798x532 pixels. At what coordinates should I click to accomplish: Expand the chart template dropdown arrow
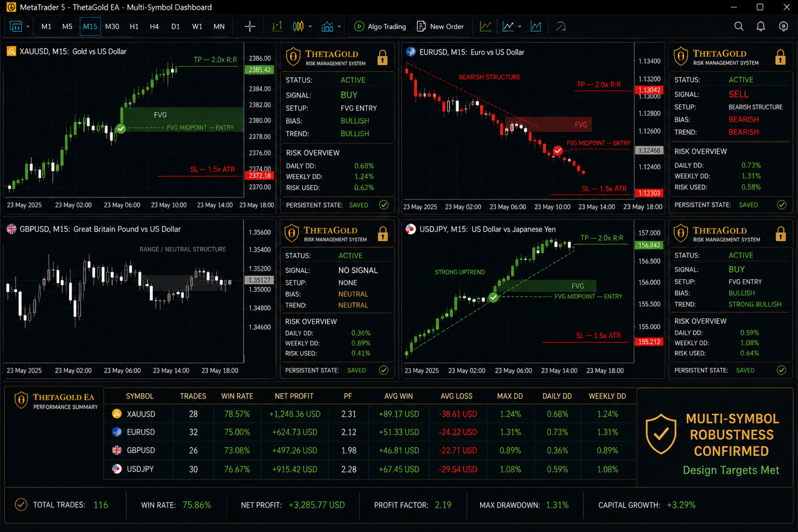click(28, 26)
